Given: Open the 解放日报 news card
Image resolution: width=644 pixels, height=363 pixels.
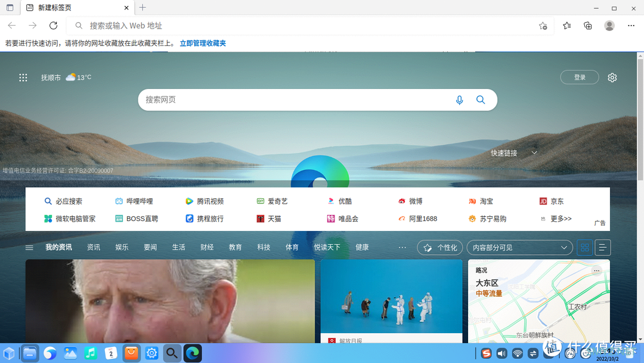Looking at the screenshot, I should [391, 302].
